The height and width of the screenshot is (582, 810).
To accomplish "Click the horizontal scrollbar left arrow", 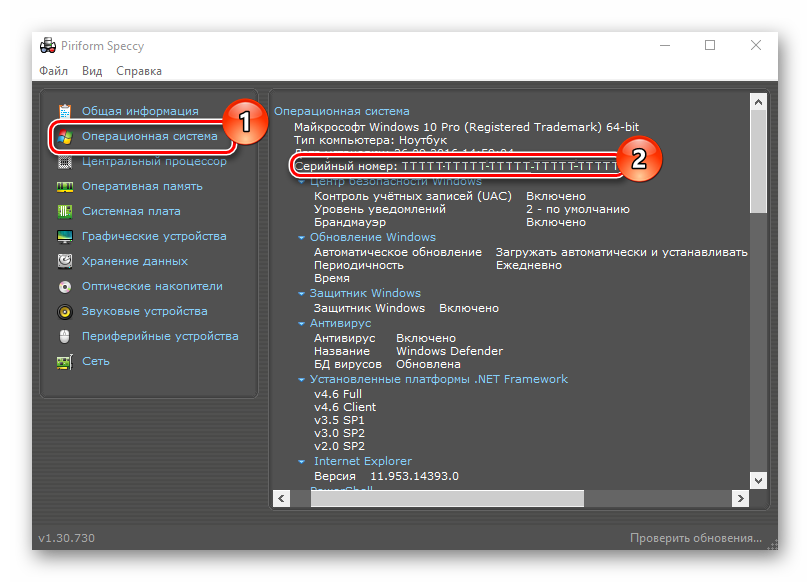I will tap(281, 498).
